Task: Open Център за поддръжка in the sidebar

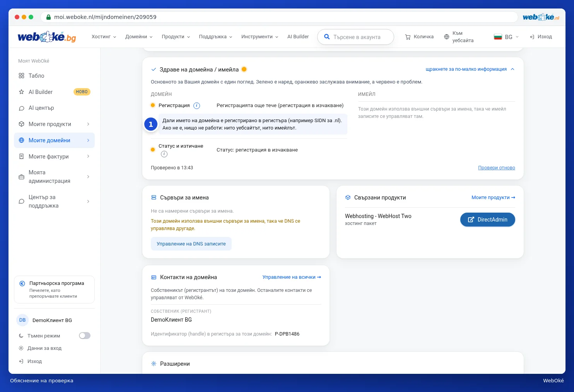Action: (54, 201)
